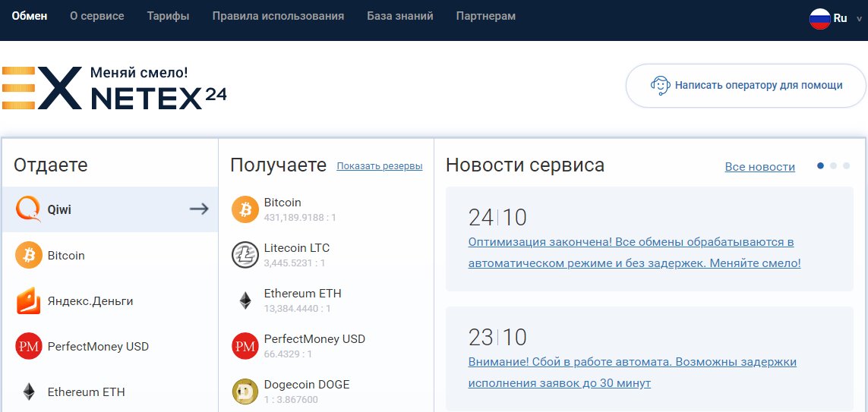Click the Ethereum diamond icon in Отдаете
The height and width of the screenshot is (412, 868).
(29, 392)
